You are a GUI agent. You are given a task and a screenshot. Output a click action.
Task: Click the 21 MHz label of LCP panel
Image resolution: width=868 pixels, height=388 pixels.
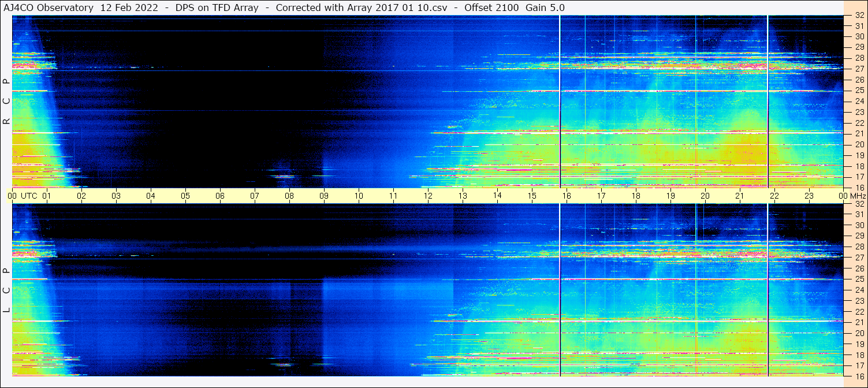click(859, 322)
